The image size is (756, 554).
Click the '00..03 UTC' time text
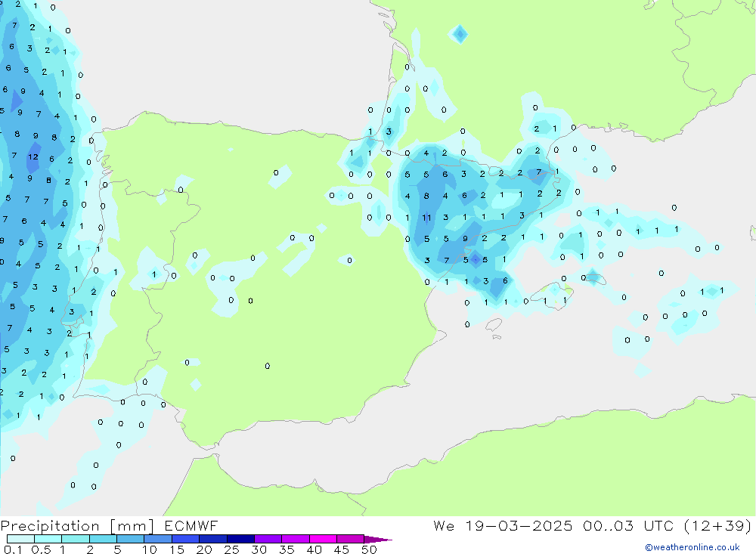(x=628, y=525)
